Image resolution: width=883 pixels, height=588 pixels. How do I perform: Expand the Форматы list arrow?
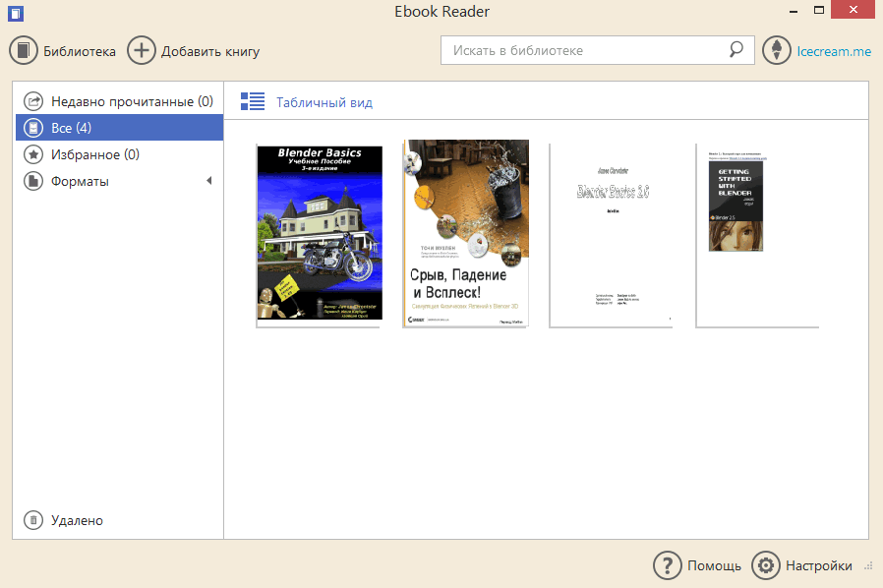[x=208, y=181]
